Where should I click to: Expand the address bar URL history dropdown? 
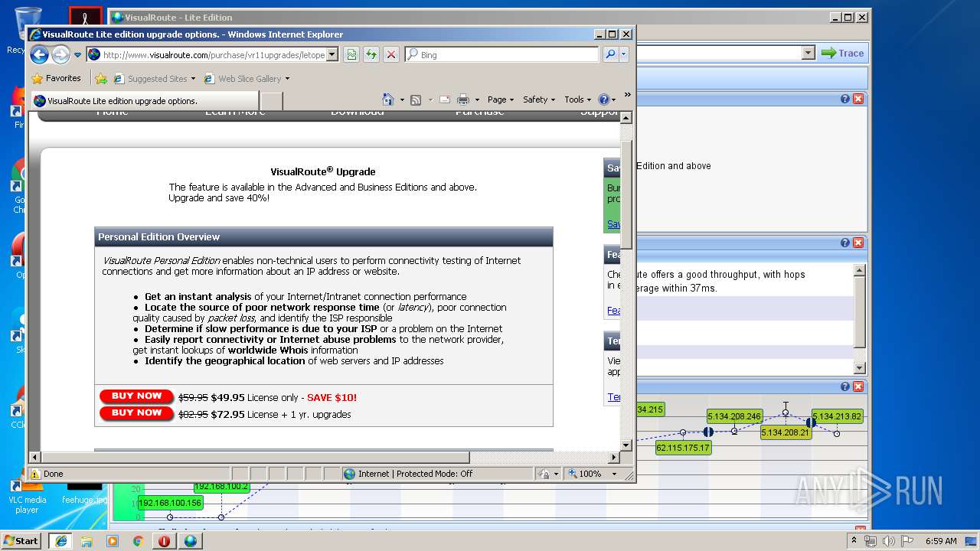332,54
